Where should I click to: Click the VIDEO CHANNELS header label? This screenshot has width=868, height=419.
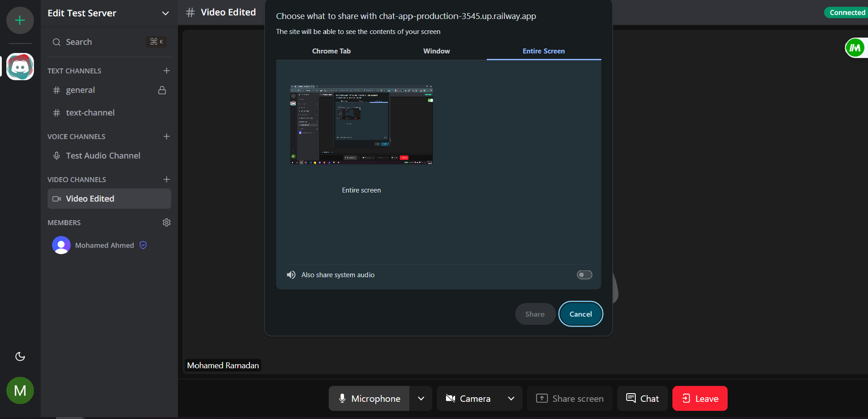click(x=77, y=180)
